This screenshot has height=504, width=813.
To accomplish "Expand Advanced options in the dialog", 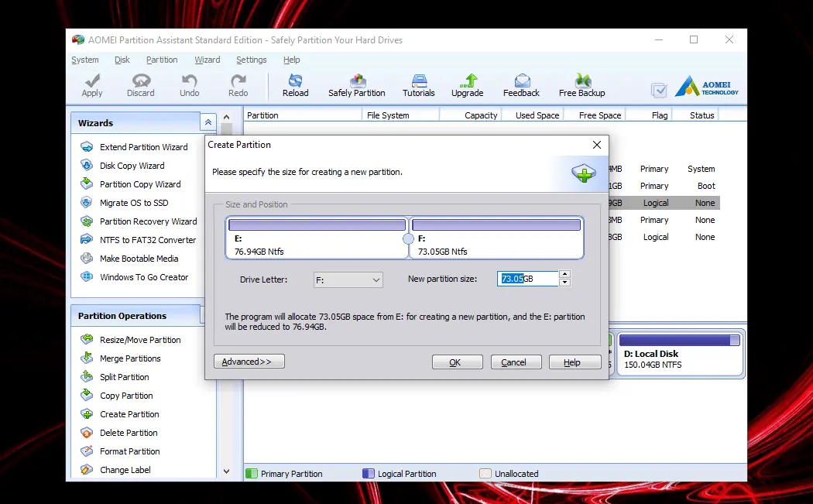I will coord(249,362).
